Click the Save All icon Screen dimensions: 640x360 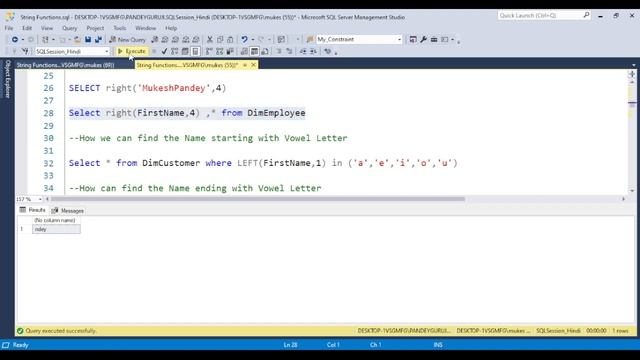point(98,40)
